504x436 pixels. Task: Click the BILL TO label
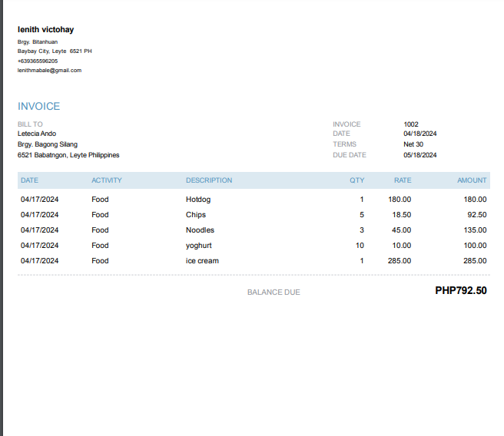coord(30,124)
